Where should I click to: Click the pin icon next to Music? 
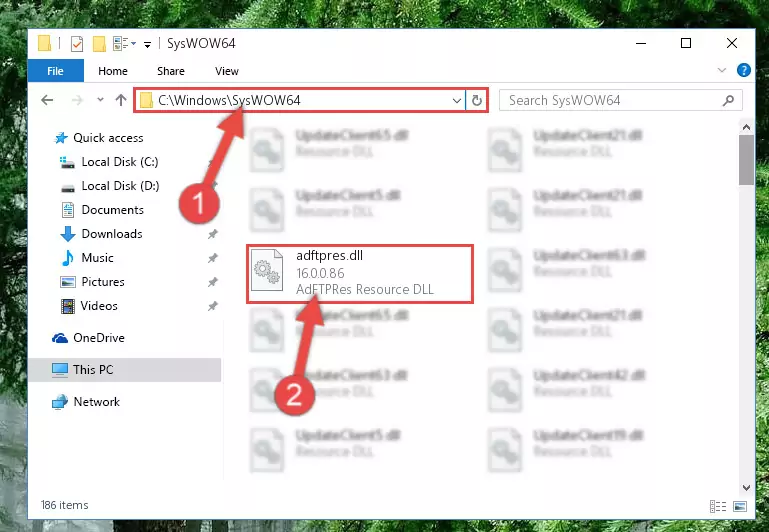pos(212,258)
